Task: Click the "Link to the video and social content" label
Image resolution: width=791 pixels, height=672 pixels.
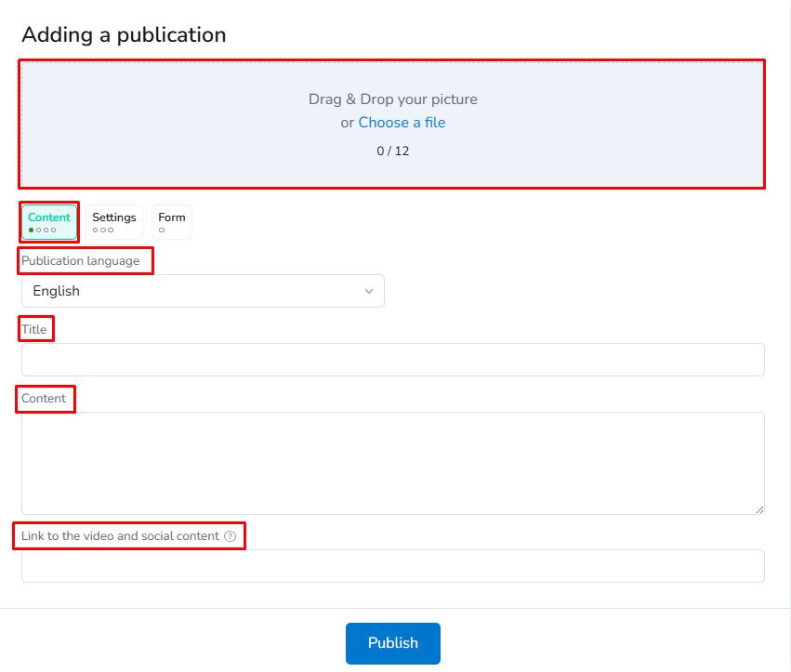Action: point(121,536)
